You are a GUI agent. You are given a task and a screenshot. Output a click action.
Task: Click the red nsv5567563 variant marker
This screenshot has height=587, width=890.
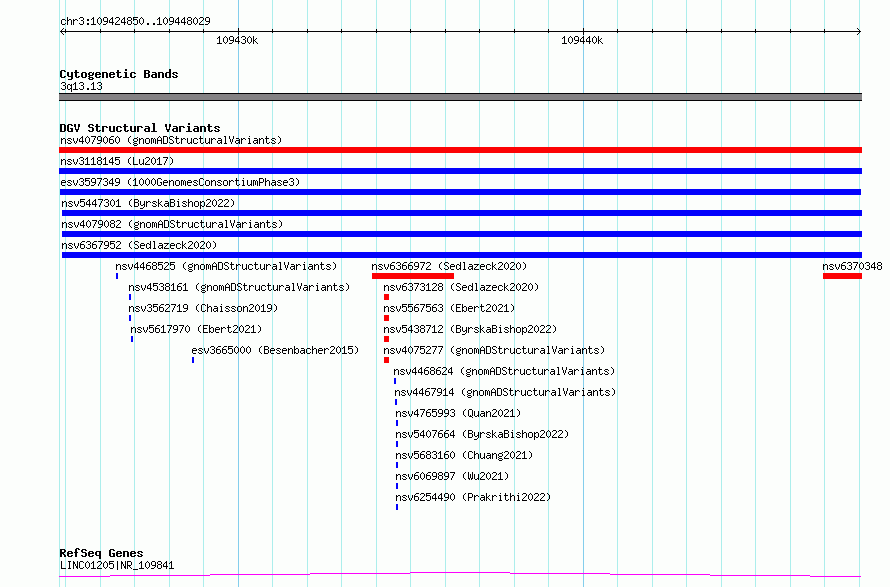[x=386, y=318]
